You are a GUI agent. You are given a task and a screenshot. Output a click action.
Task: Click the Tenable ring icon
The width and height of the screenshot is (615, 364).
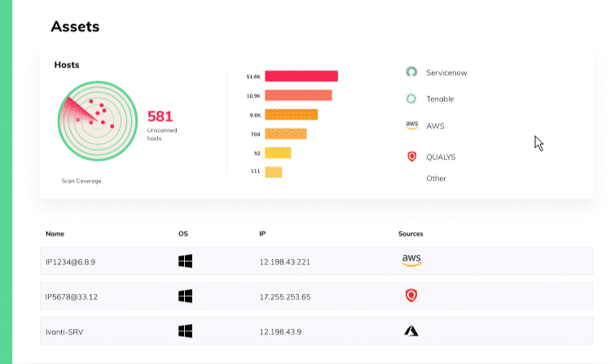[411, 99]
